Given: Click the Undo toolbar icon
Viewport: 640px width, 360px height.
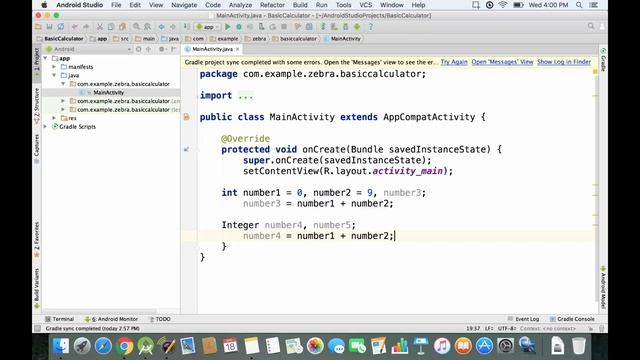Looking at the screenshot, I should (75, 27).
